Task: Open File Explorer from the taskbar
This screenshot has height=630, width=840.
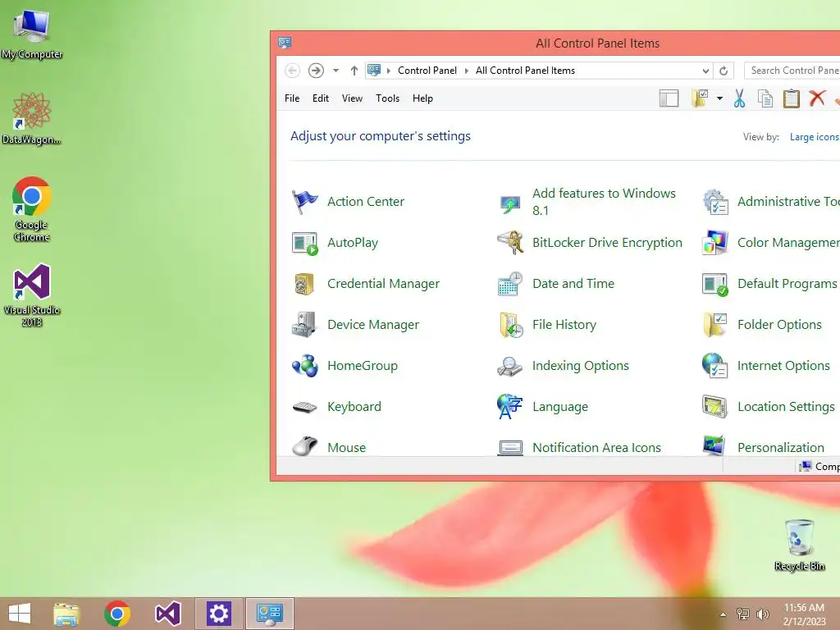Action: coord(66,614)
